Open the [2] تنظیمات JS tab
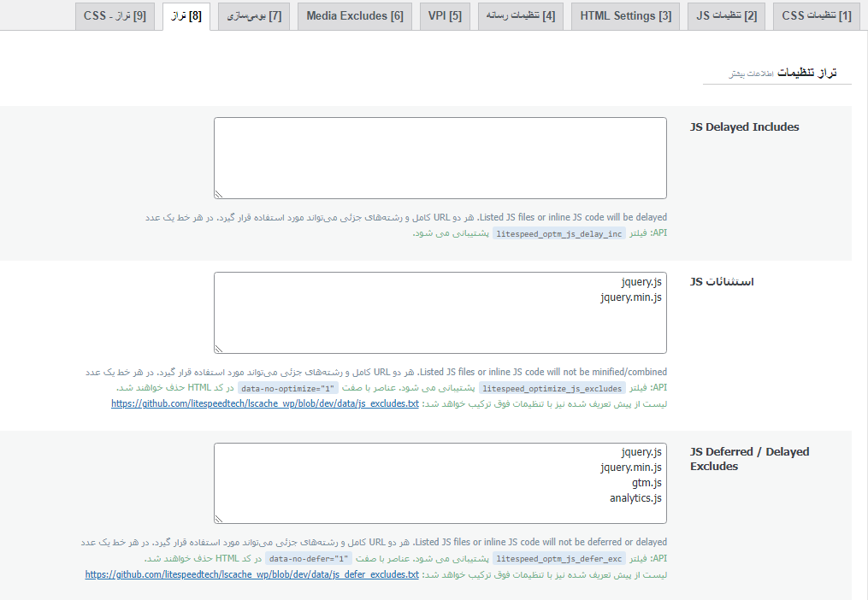Screen dimensions: 868x600 click(726, 16)
